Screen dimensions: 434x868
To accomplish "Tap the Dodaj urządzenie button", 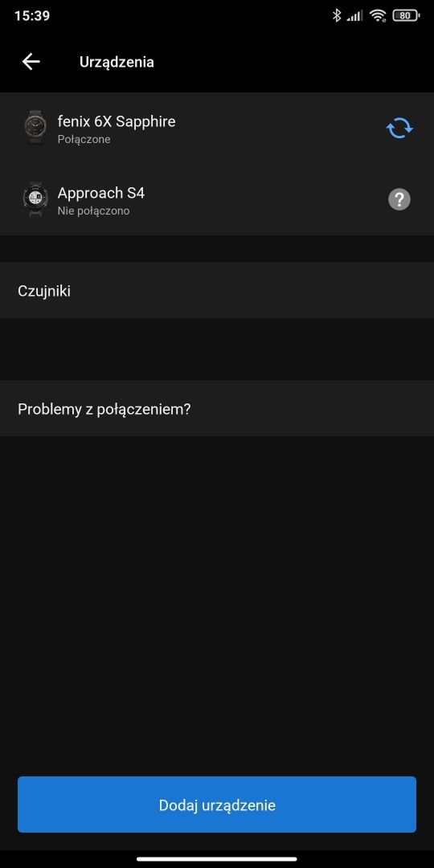I will [x=217, y=805].
